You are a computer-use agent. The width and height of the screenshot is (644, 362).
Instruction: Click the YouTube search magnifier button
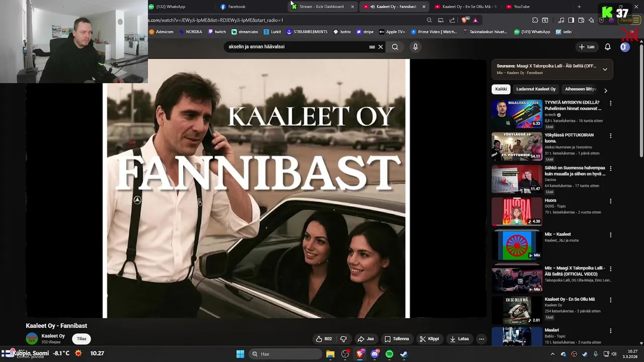[x=395, y=47]
